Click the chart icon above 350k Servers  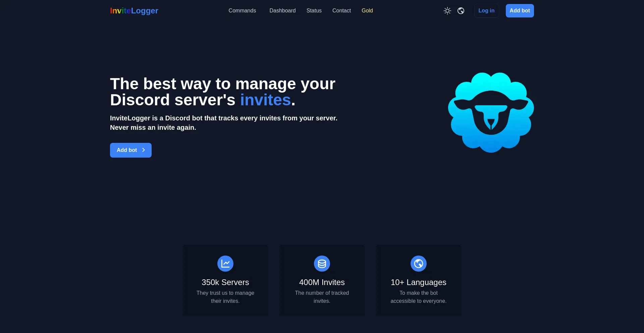(x=225, y=264)
